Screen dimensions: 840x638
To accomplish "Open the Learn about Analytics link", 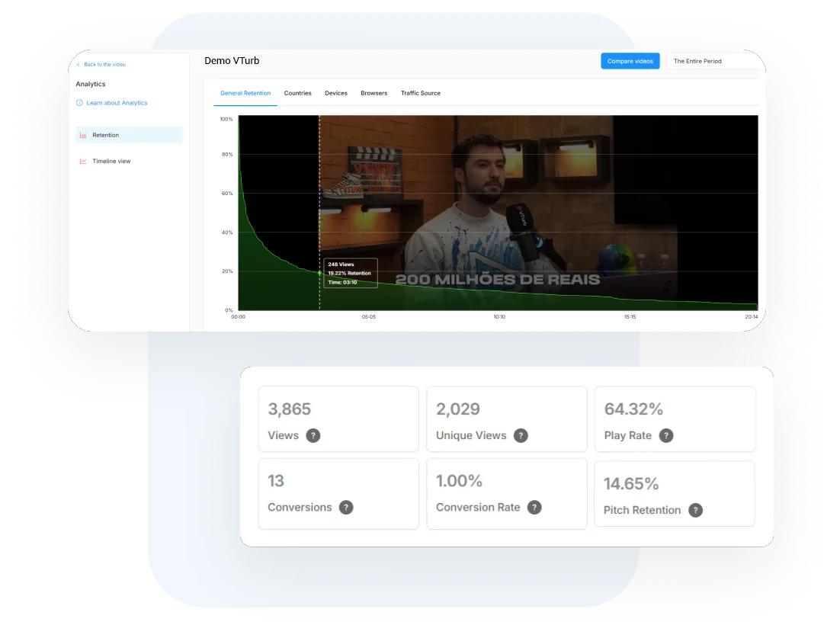I will tap(117, 103).
